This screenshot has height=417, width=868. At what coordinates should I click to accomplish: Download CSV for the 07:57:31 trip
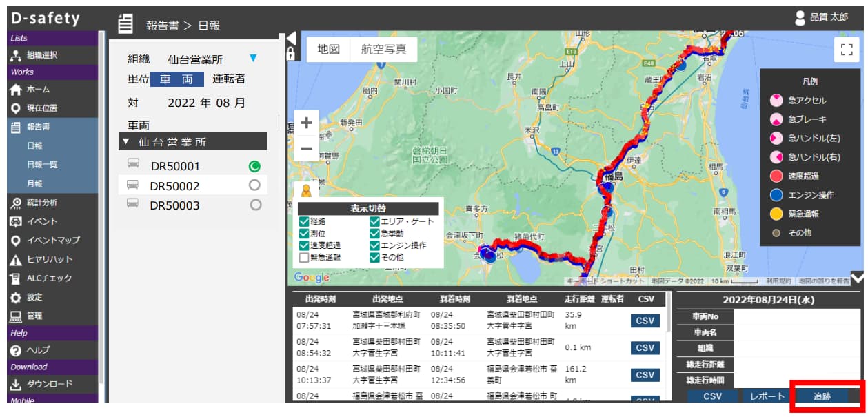pos(645,321)
